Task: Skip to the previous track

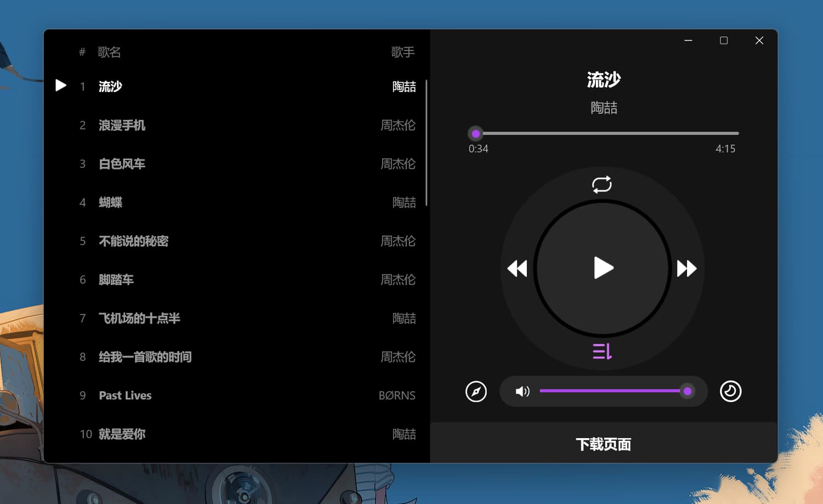Action: [517, 269]
